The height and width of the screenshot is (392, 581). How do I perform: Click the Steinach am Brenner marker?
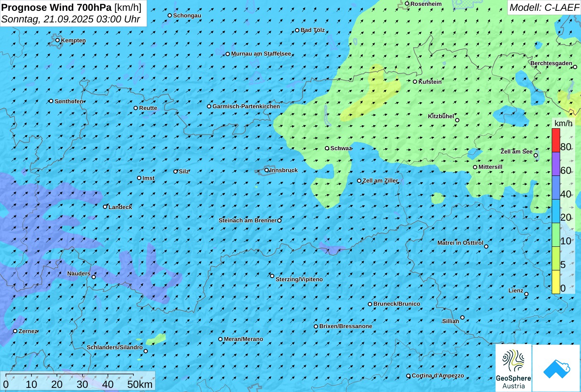[279, 220]
